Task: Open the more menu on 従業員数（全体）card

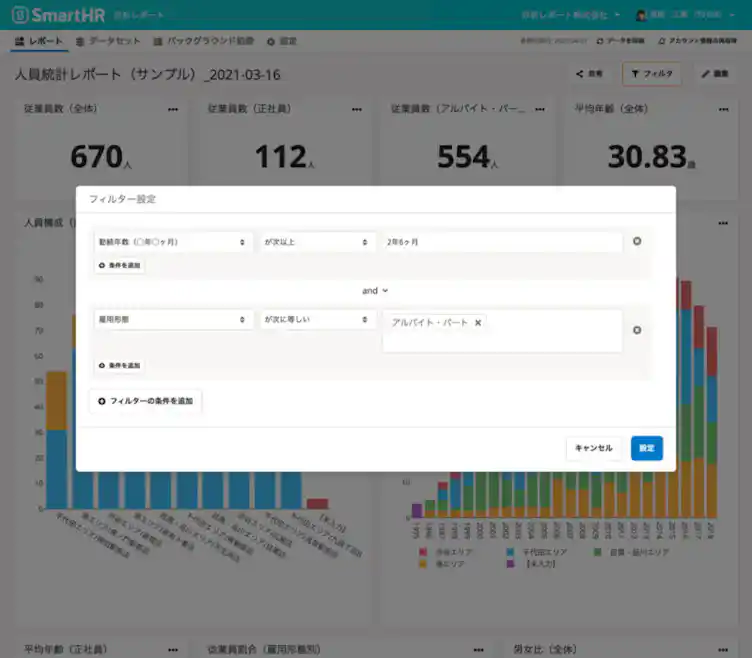Action: pyautogui.click(x=173, y=109)
